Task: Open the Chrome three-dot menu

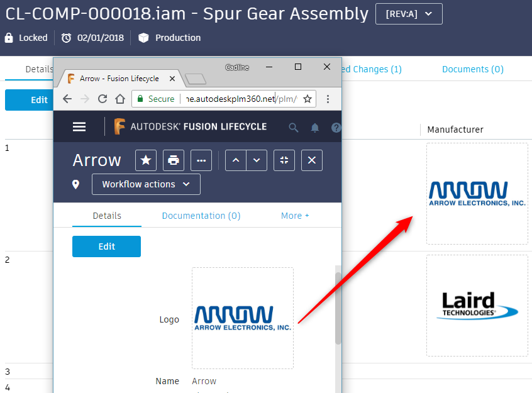Action: (x=328, y=99)
